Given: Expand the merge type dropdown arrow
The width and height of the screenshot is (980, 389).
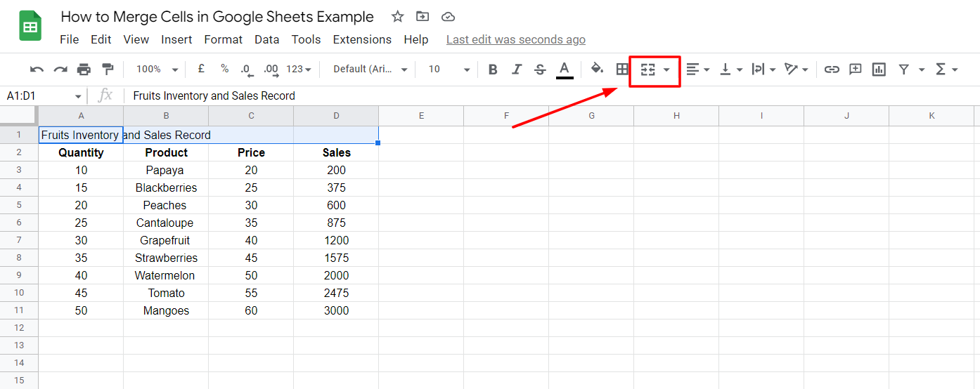Looking at the screenshot, I should point(666,70).
